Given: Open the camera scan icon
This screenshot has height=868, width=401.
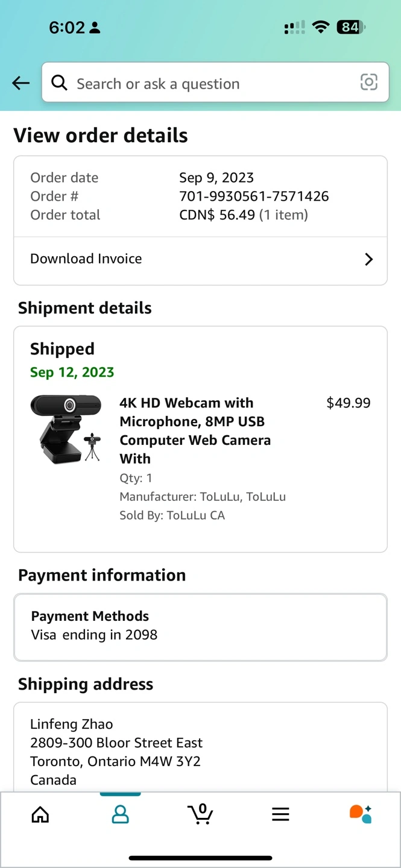Looking at the screenshot, I should 368,83.
